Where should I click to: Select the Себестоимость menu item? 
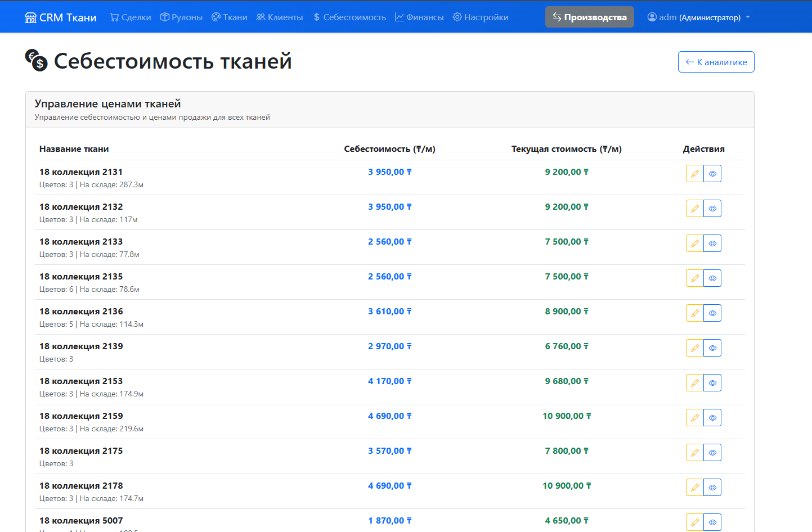[350, 17]
